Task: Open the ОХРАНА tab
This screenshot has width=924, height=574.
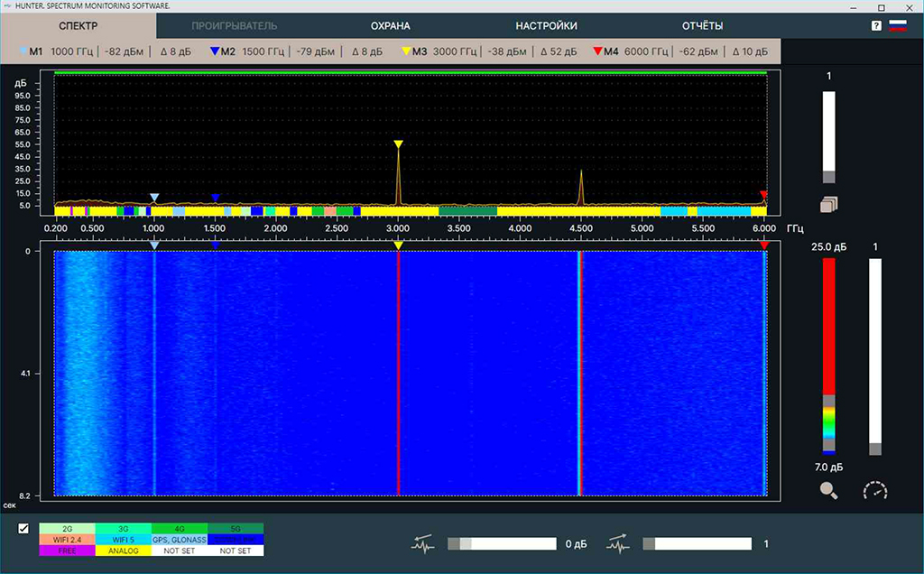Action: click(390, 26)
